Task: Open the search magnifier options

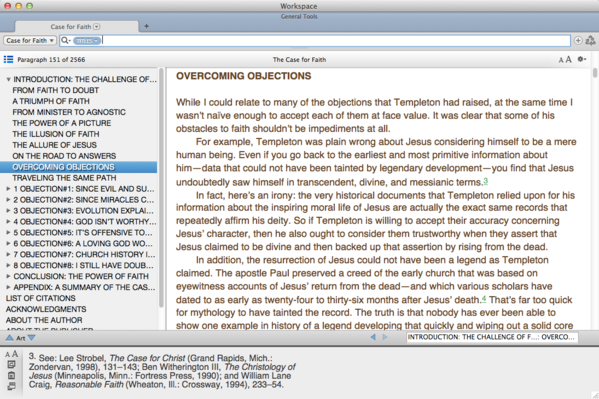Action: (x=66, y=41)
